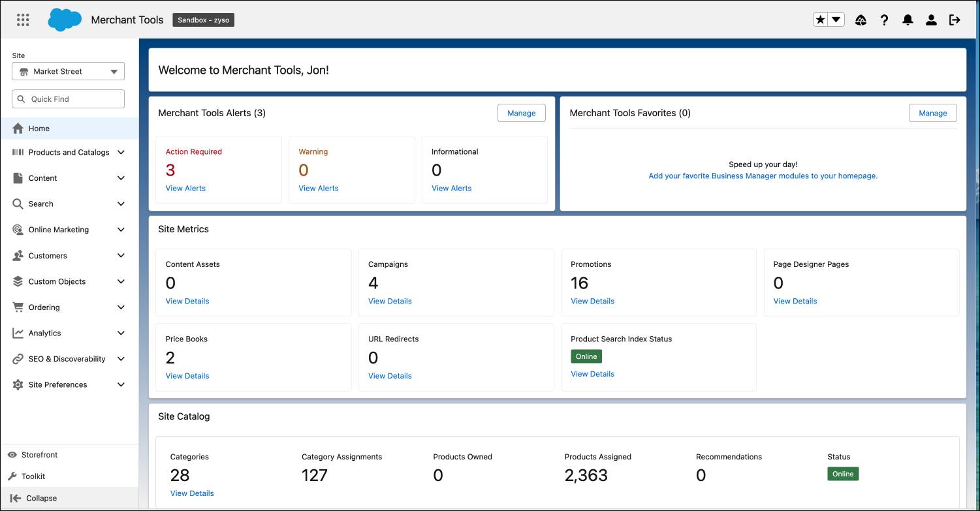View Details for Campaigns

(390, 301)
